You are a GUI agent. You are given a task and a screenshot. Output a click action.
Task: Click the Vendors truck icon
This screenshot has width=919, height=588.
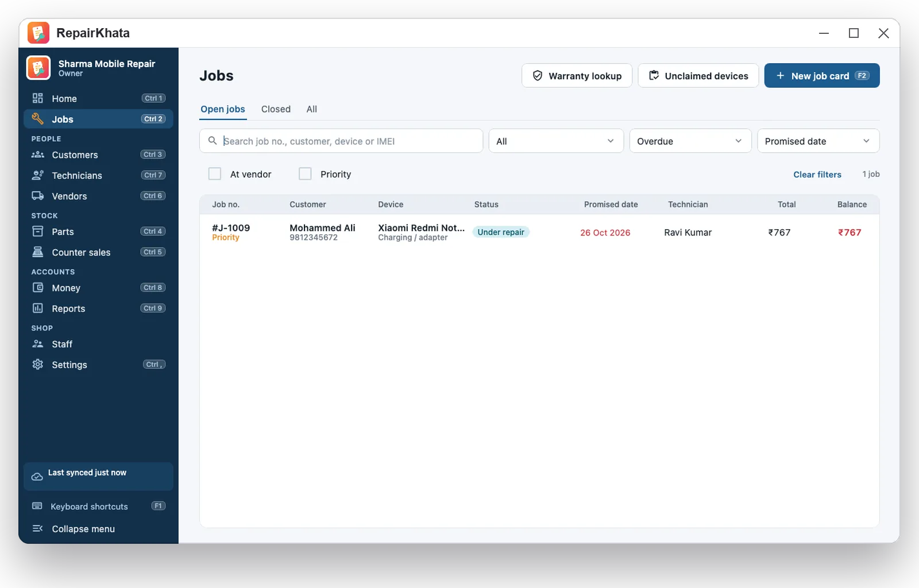click(38, 196)
